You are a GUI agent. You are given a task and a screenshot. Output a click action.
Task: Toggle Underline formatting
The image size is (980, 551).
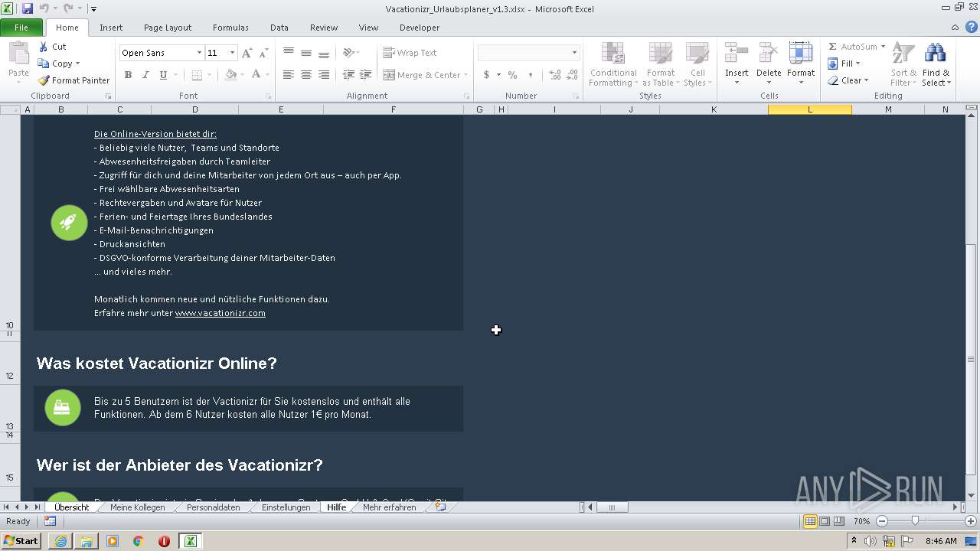pyautogui.click(x=163, y=75)
